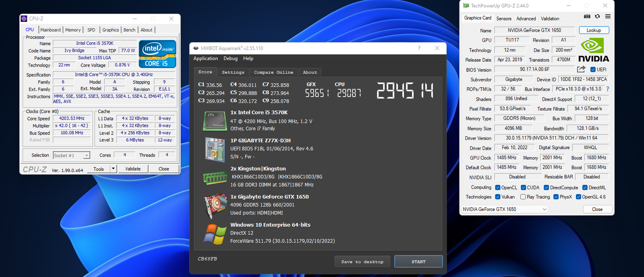Switch to the Memory tab in CPU-Z

pyautogui.click(x=73, y=30)
